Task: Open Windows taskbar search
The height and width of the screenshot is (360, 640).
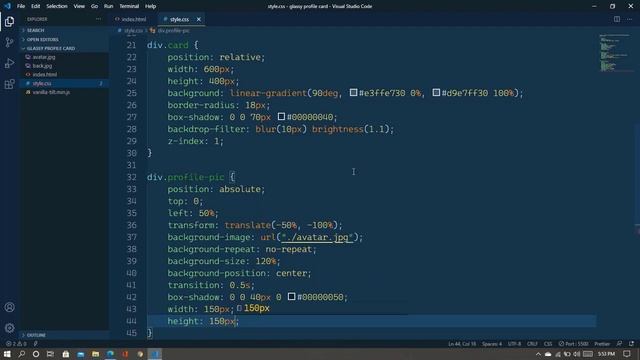Action: (x=22, y=354)
